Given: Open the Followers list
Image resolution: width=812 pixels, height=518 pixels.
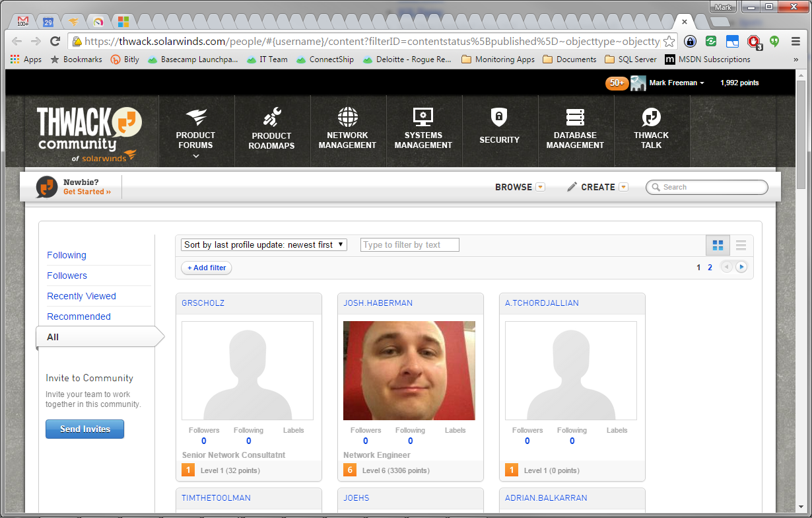Looking at the screenshot, I should pyautogui.click(x=67, y=276).
